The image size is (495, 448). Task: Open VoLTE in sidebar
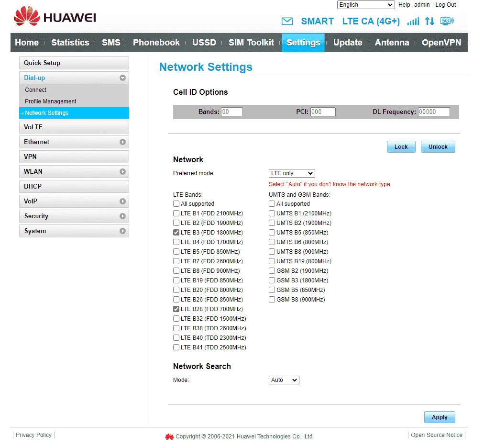point(74,127)
